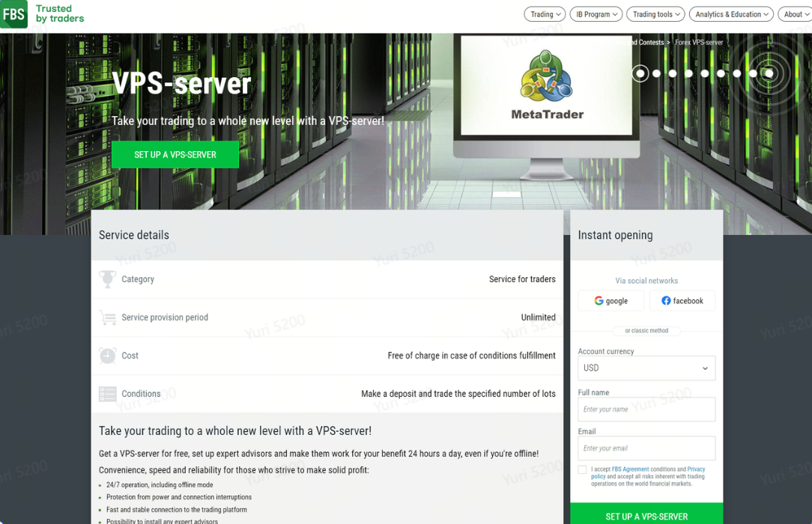Sign up via google button
The image size is (812, 524).
click(611, 300)
